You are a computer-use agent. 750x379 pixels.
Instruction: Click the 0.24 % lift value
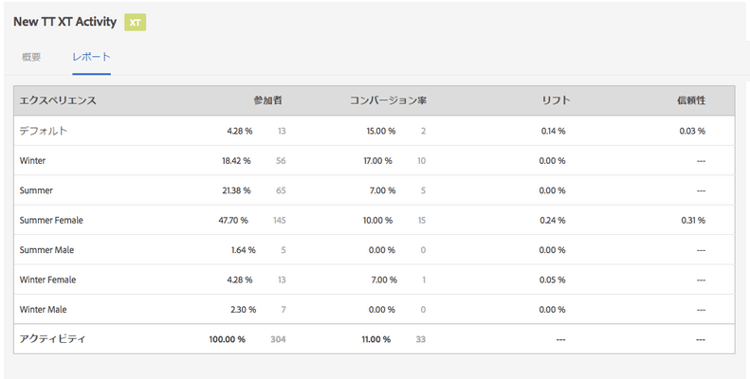pos(552,221)
